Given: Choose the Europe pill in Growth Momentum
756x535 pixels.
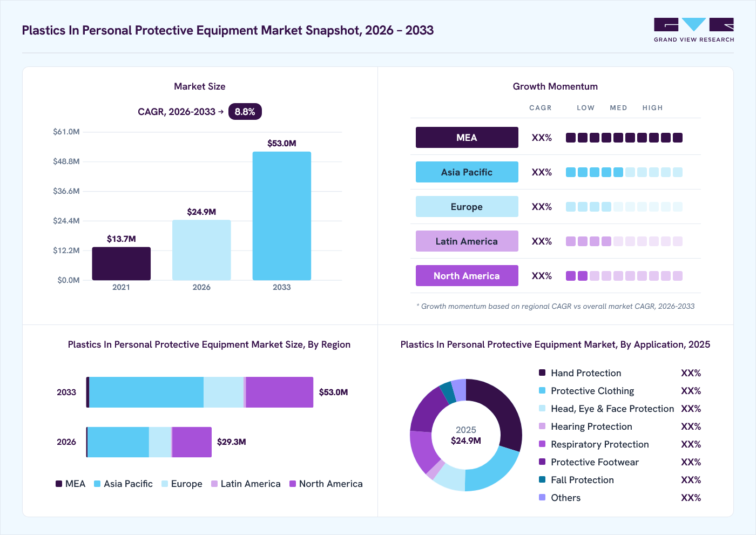Looking at the screenshot, I should click(467, 207).
